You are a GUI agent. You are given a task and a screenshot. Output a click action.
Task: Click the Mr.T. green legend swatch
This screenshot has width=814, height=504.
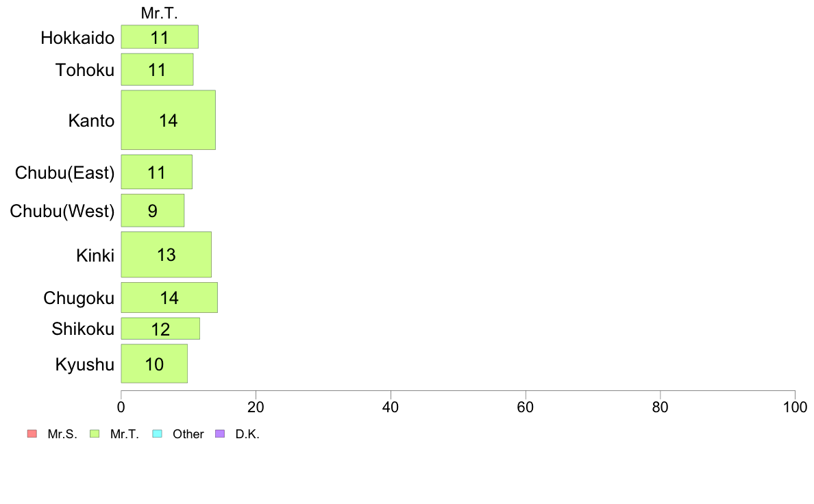pyautogui.click(x=95, y=433)
